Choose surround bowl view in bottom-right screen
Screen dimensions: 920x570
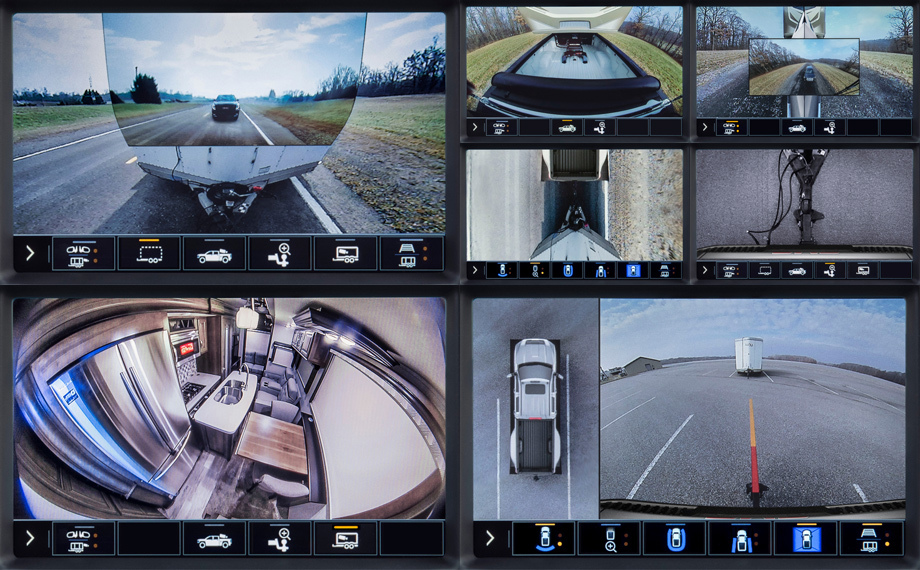tap(674, 539)
